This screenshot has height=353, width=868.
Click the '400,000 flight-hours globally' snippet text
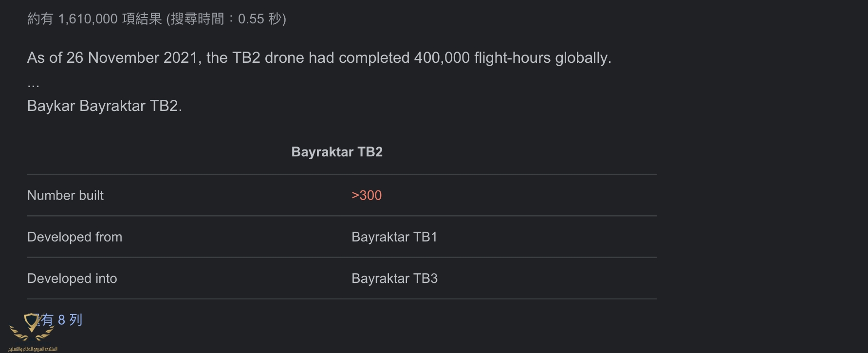point(512,58)
